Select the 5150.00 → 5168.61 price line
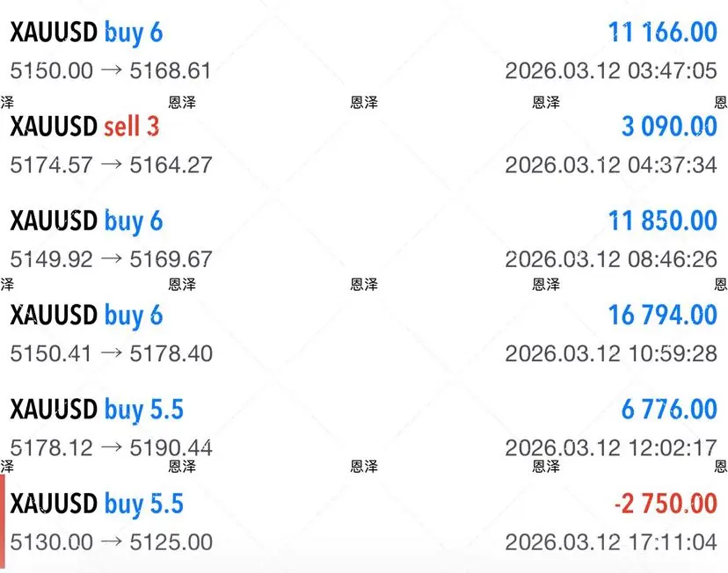The image size is (728, 573). (x=111, y=70)
